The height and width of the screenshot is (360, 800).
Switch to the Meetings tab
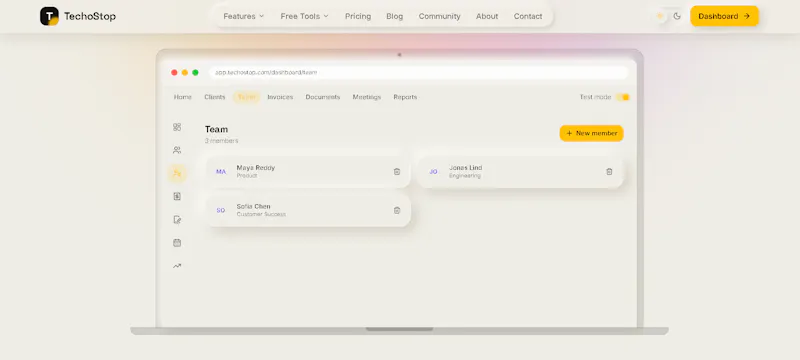point(367,97)
